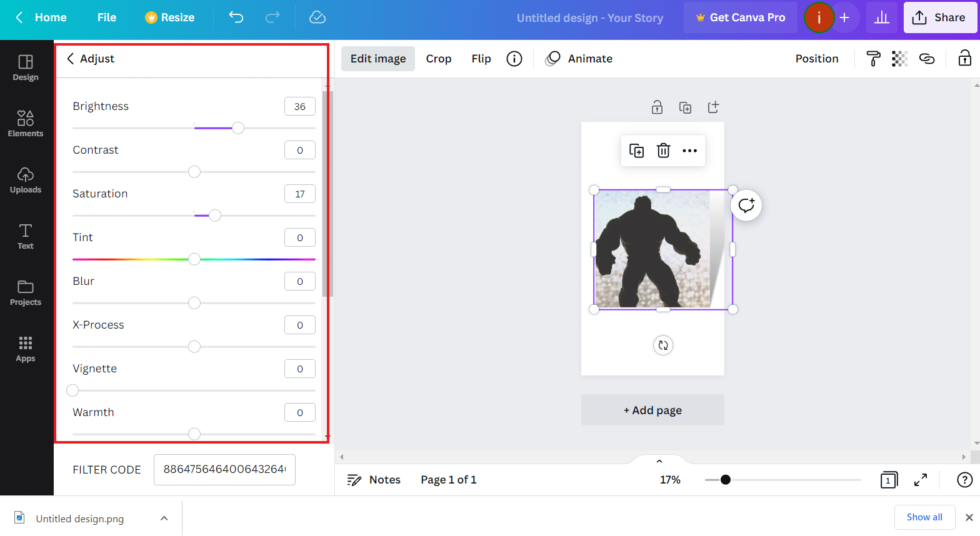Click the Lock icon in toolbar
Image resolution: width=980 pixels, height=536 pixels.
coord(965,59)
